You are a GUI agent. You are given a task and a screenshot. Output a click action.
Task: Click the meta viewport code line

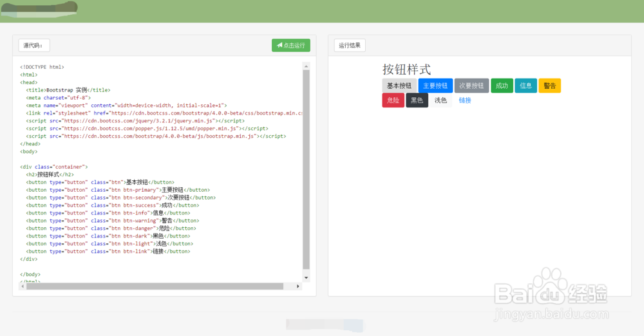pyautogui.click(x=126, y=106)
